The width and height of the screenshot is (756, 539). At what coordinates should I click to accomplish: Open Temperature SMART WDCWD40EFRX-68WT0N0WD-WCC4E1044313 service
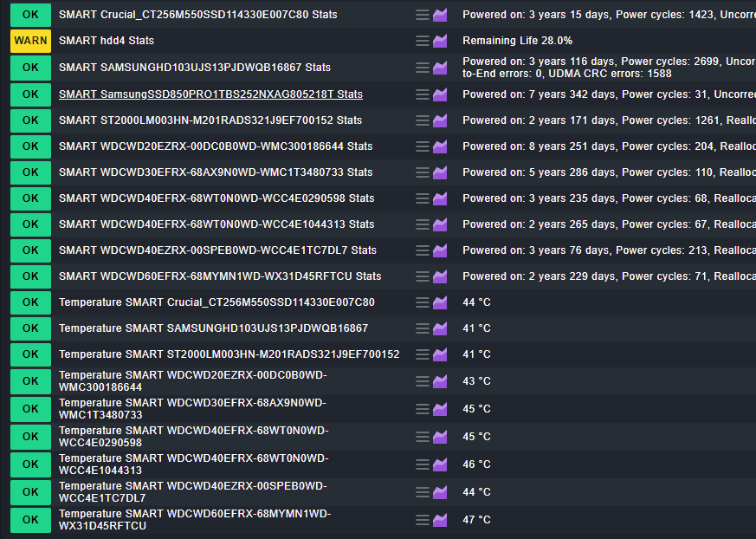click(x=194, y=464)
